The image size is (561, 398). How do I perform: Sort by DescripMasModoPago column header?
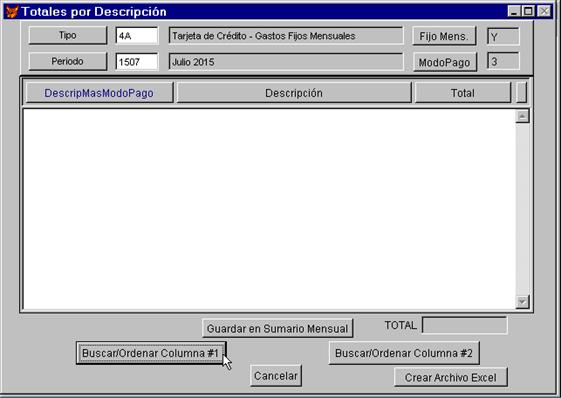click(99, 93)
